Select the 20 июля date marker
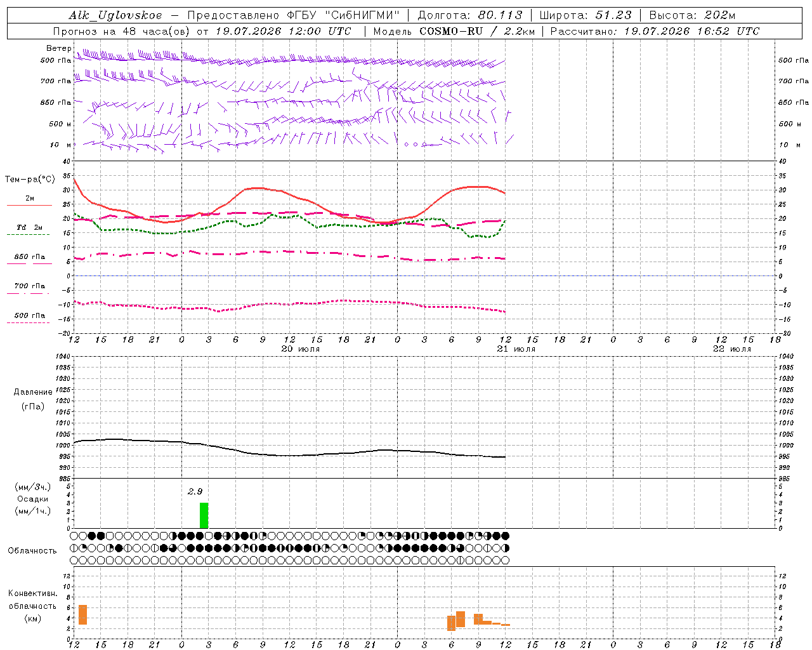812x650 pixels. coord(300,349)
